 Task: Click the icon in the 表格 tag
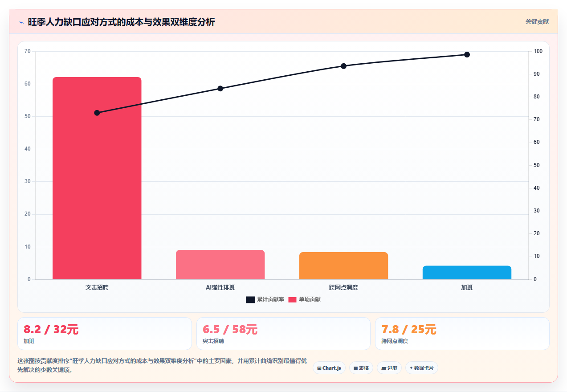[x=355, y=368]
